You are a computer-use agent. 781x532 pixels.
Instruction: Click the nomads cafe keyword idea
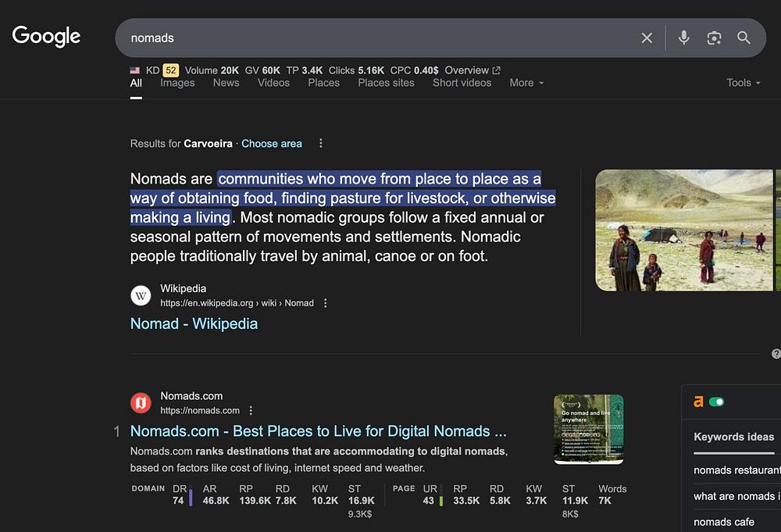(x=724, y=522)
